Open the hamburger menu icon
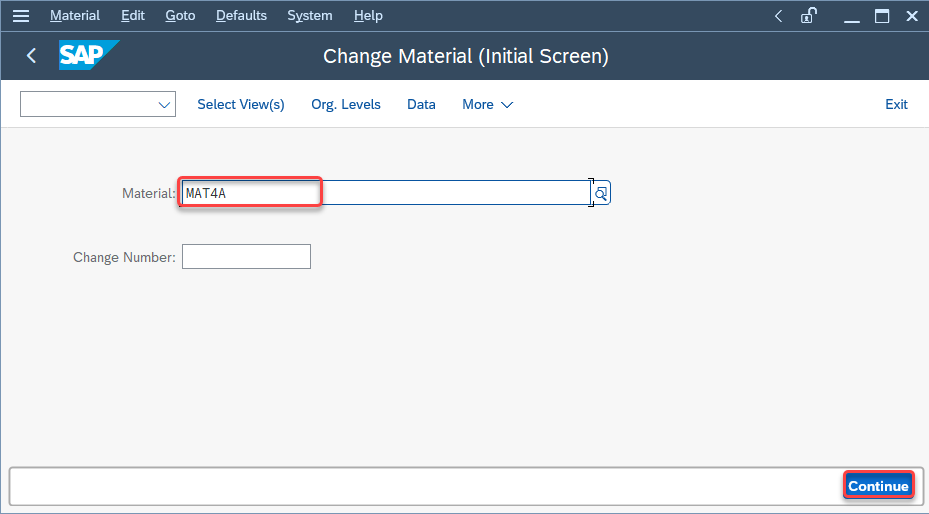Viewport: 929px width, 514px height. pyautogui.click(x=20, y=16)
